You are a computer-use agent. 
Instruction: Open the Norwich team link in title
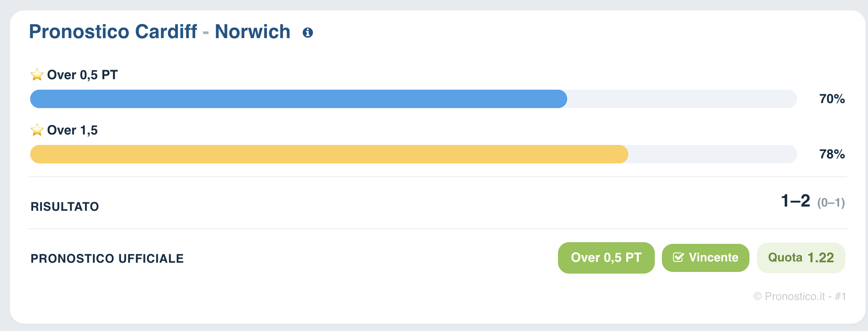[x=253, y=32]
